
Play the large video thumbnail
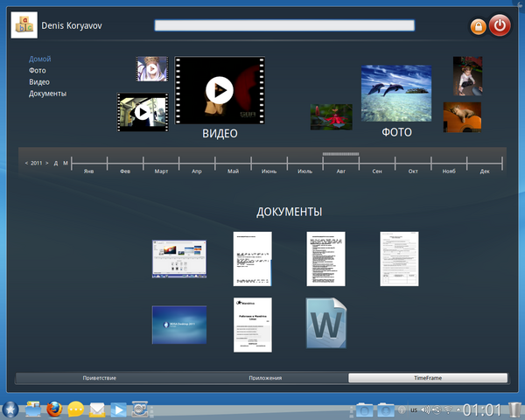tap(220, 89)
